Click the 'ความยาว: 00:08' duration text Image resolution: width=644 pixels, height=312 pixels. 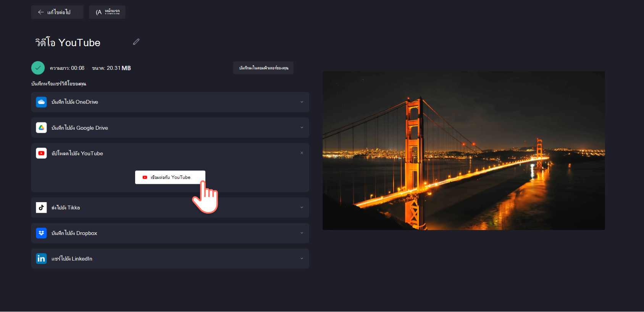tap(67, 68)
